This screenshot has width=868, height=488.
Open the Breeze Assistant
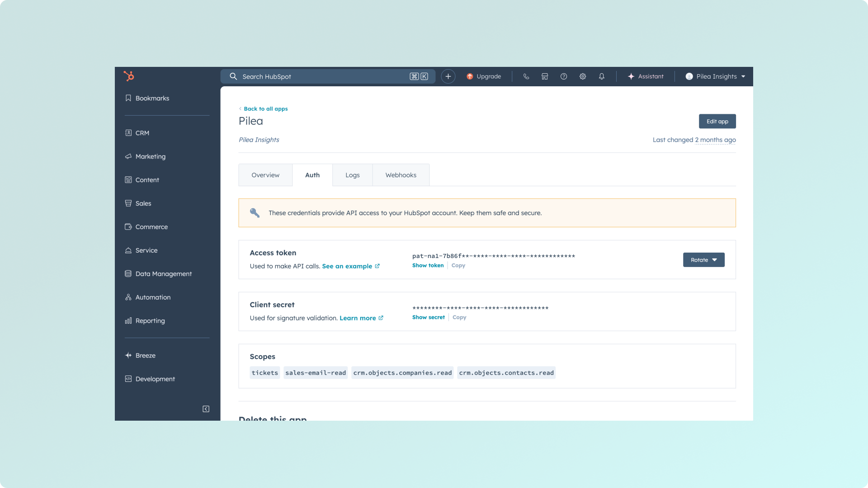pos(646,76)
